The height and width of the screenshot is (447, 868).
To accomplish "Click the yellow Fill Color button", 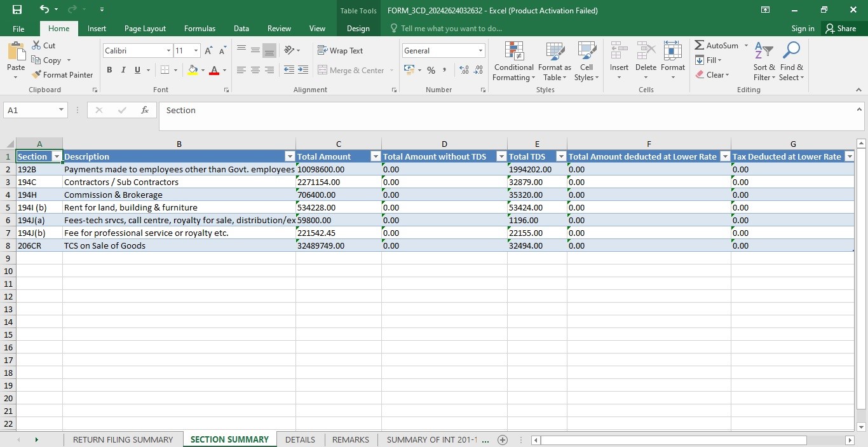I will click(193, 70).
